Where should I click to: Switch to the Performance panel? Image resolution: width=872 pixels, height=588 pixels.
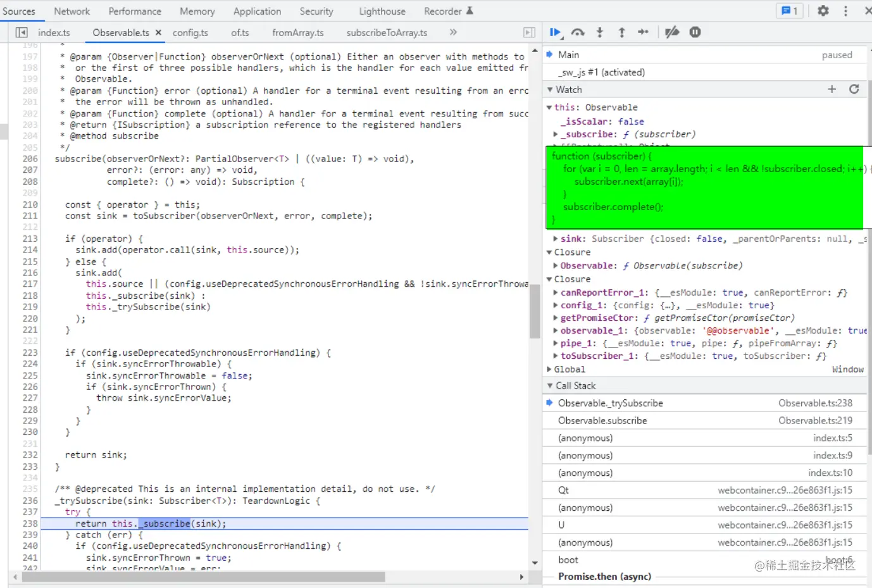point(135,11)
